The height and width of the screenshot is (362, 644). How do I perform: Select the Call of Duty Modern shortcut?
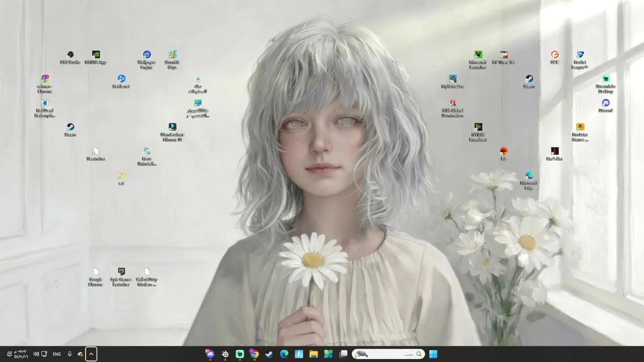(x=146, y=277)
